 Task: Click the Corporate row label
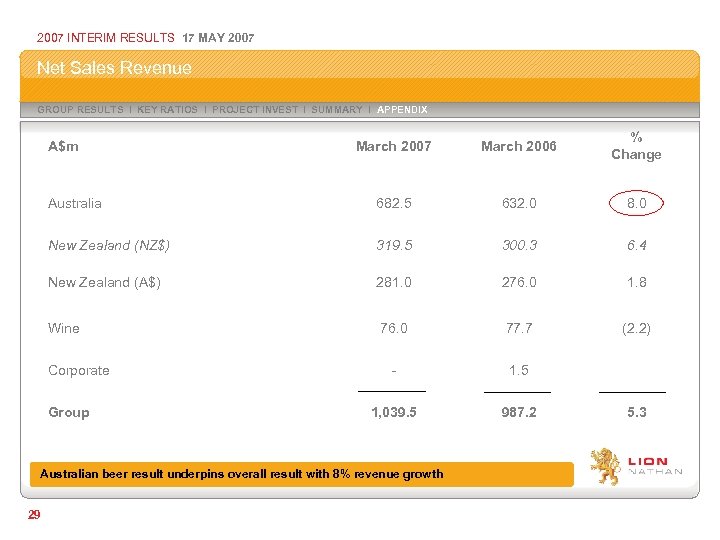click(79, 371)
